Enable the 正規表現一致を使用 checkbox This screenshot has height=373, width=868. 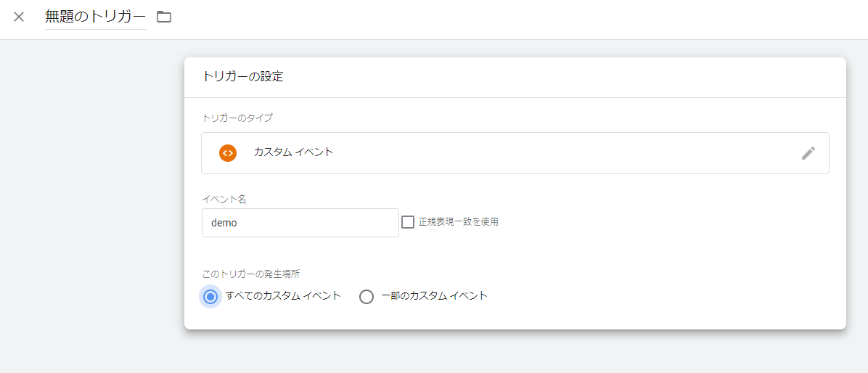[x=407, y=222]
